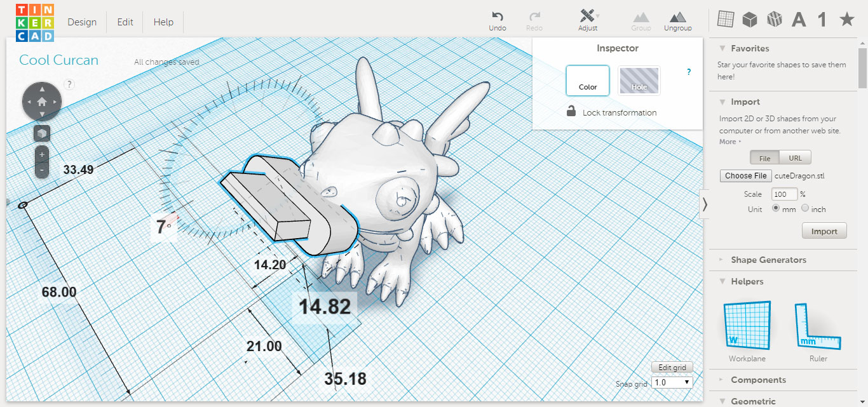
Task: Open the Design menu
Action: (82, 22)
